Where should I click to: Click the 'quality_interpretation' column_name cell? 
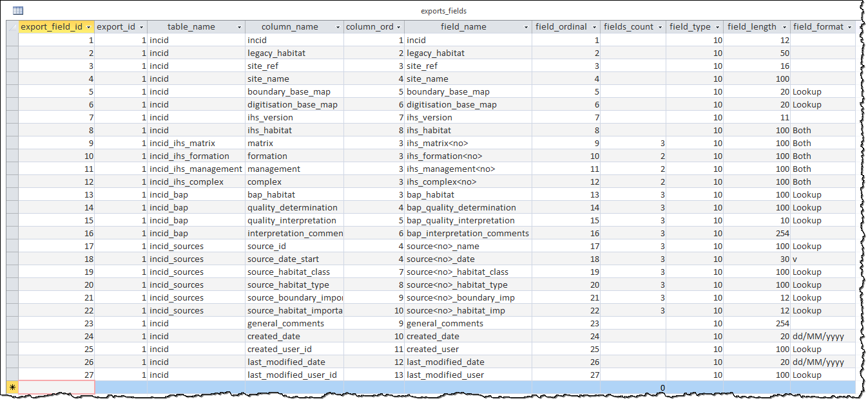click(x=294, y=220)
